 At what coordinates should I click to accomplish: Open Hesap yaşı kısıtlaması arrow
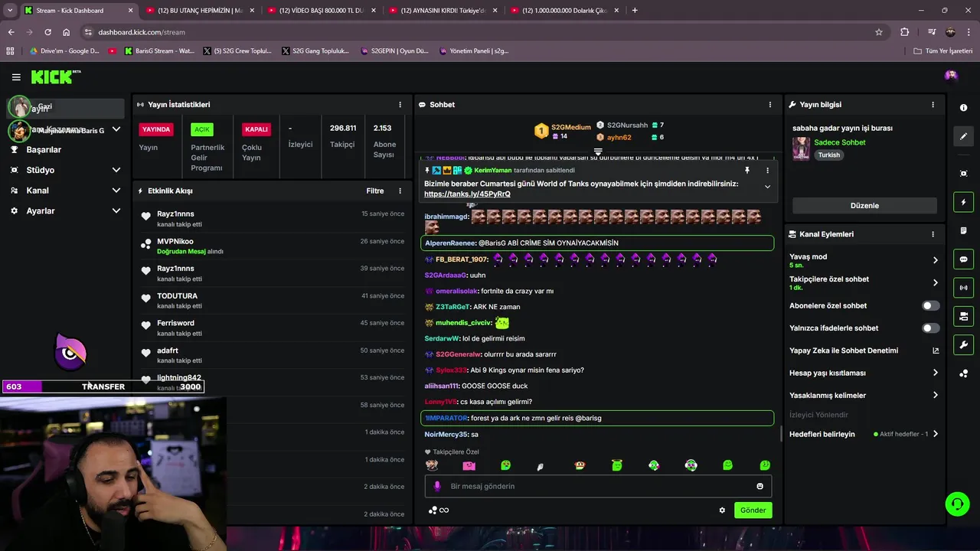click(x=935, y=373)
